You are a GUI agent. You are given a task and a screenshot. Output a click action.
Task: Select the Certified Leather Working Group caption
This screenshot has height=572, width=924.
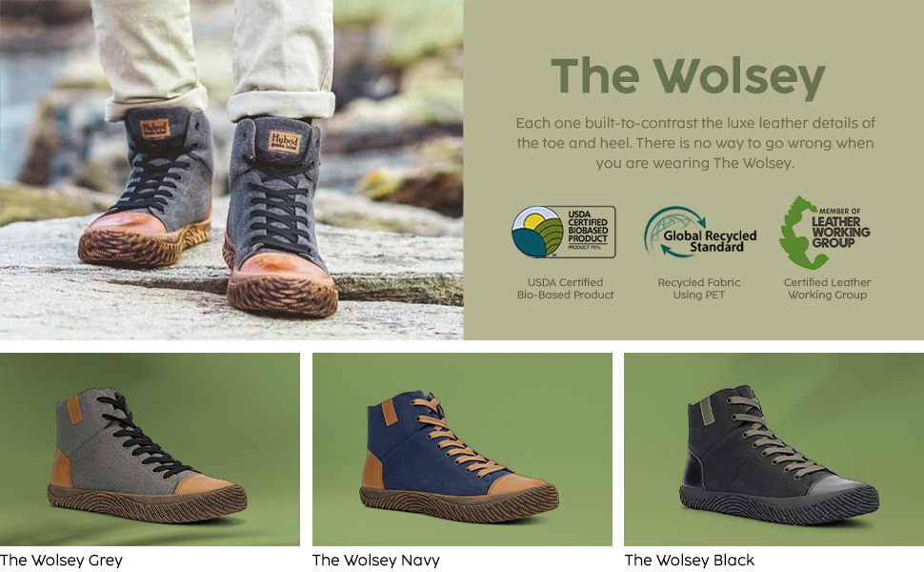click(x=828, y=288)
